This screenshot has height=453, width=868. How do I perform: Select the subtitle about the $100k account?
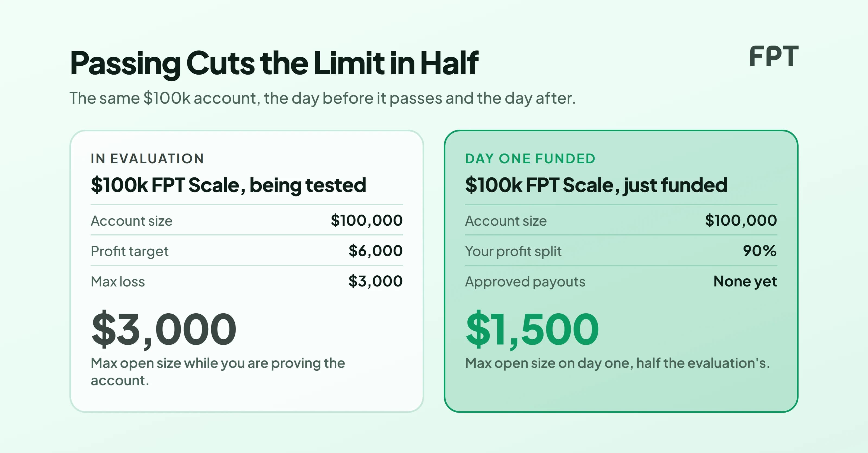tap(323, 98)
